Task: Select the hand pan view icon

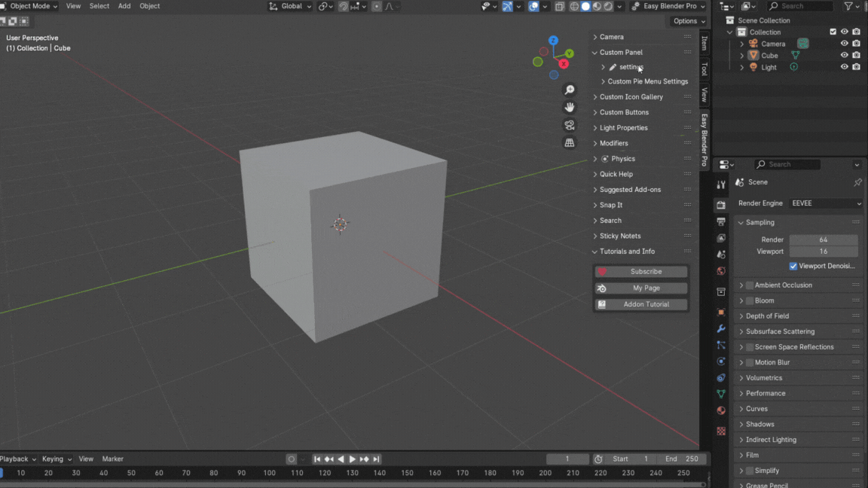Action: pos(570,108)
